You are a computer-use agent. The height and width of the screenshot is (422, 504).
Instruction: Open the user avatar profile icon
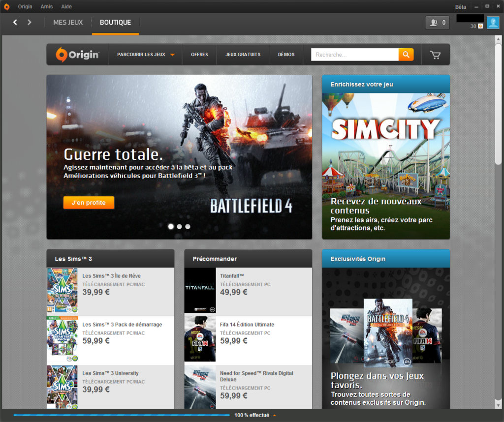pyautogui.click(x=493, y=23)
